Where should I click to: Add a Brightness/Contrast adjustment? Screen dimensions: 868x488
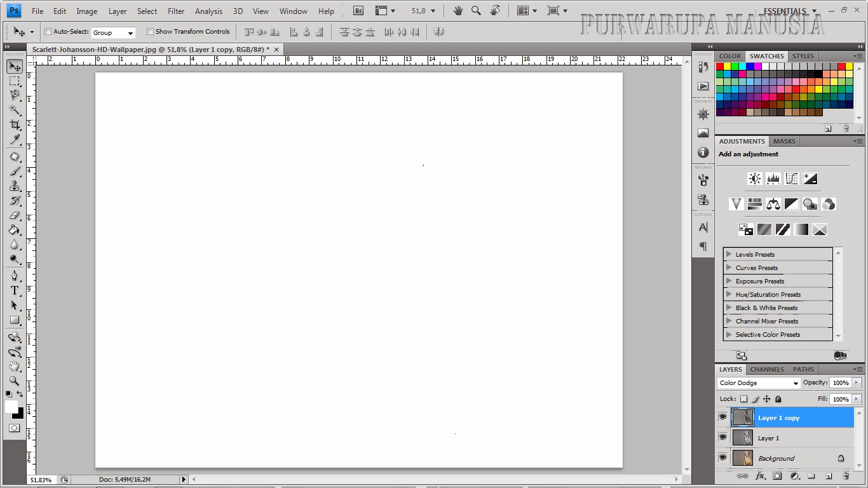(754, 179)
